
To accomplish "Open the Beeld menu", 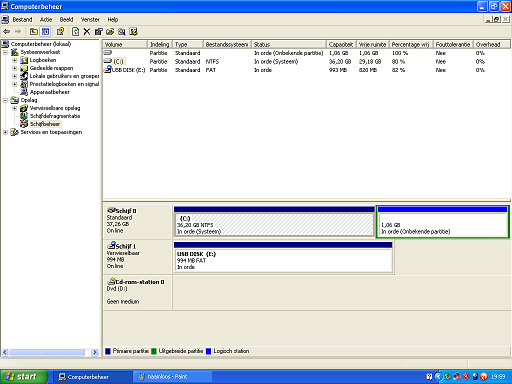I will (66, 20).
